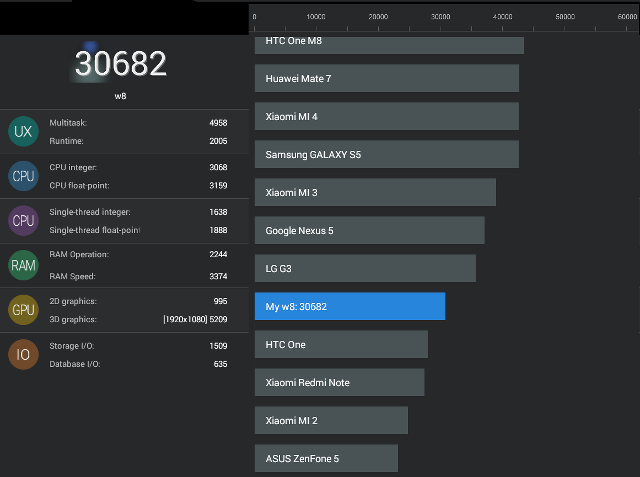Viewport: 640px width, 477px height.
Task: Click the CPU float-point label
Action: (x=80, y=186)
